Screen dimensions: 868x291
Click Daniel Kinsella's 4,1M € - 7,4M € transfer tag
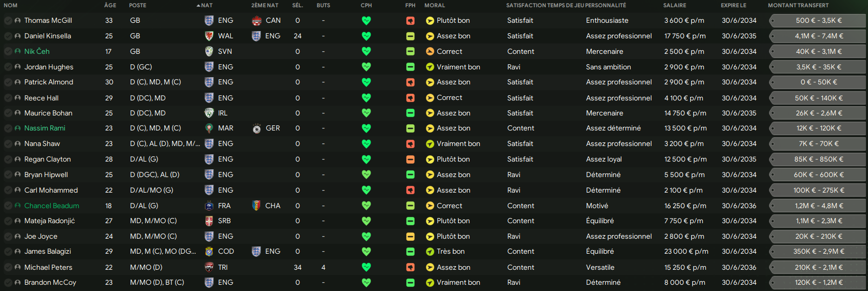pyautogui.click(x=819, y=36)
